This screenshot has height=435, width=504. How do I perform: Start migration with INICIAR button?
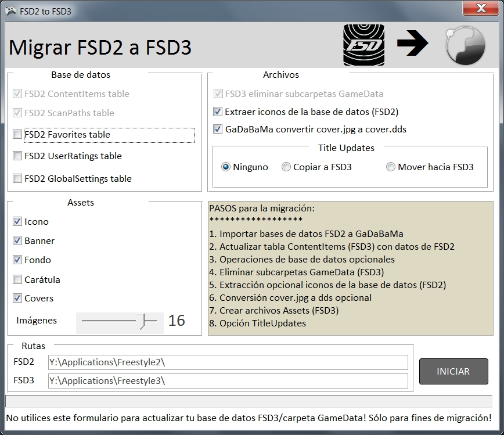[453, 371]
